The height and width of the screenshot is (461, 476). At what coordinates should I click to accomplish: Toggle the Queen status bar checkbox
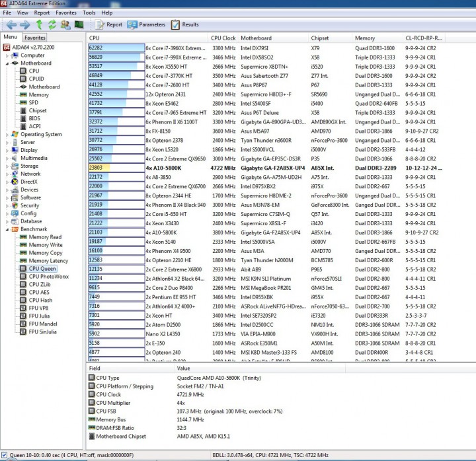pyautogui.click(x=4, y=455)
